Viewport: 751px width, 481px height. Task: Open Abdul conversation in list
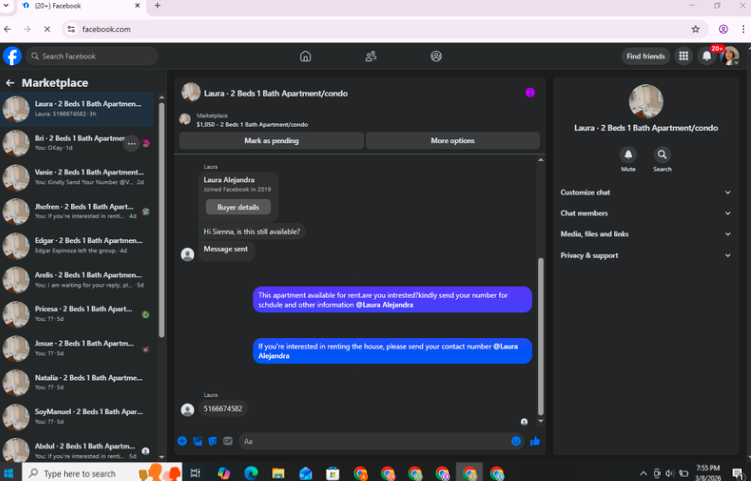point(78,450)
